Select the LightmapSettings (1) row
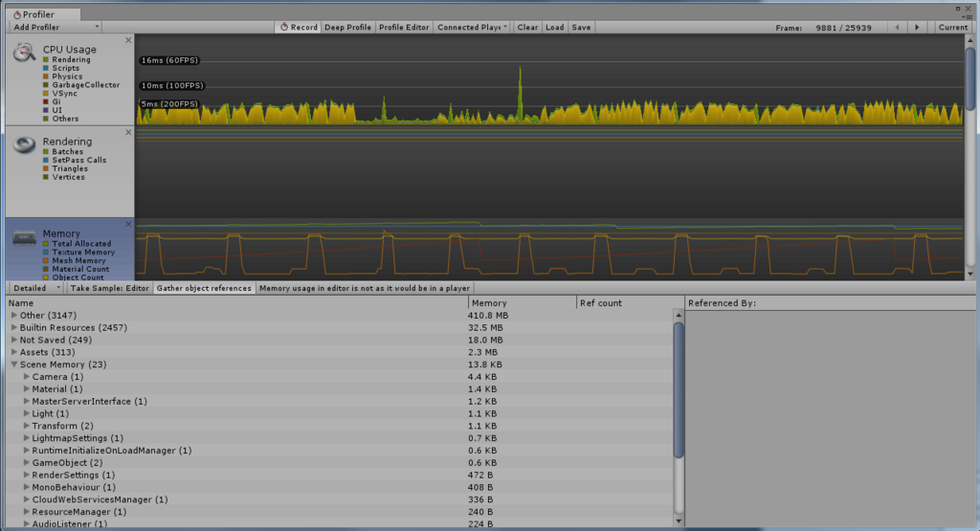The image size is (980, 531). point(341,438)
